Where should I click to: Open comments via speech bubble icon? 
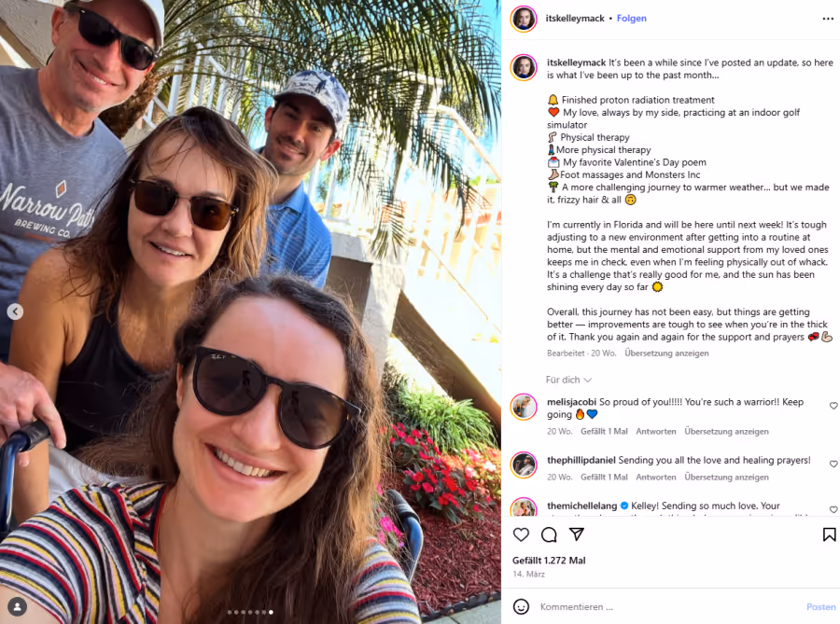coord(549,534)
